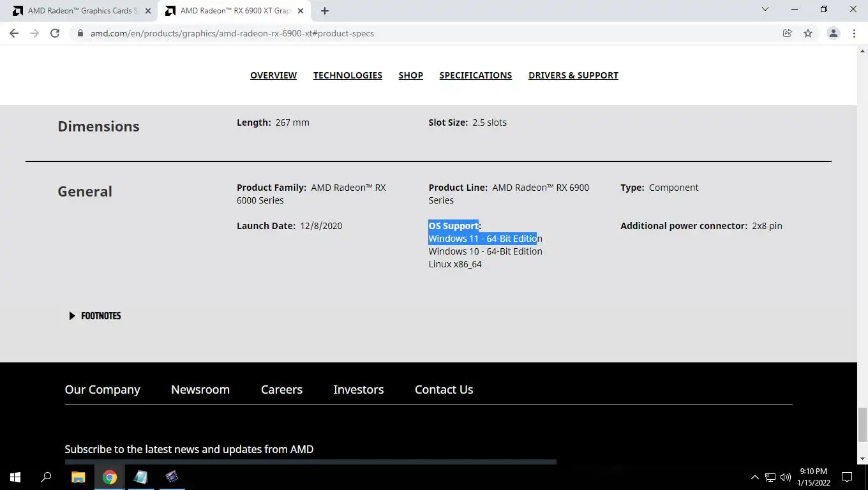Click the 'Product Family' label
Screen dimensions: 868x490
pyautogui.click(x=271, y=188)
